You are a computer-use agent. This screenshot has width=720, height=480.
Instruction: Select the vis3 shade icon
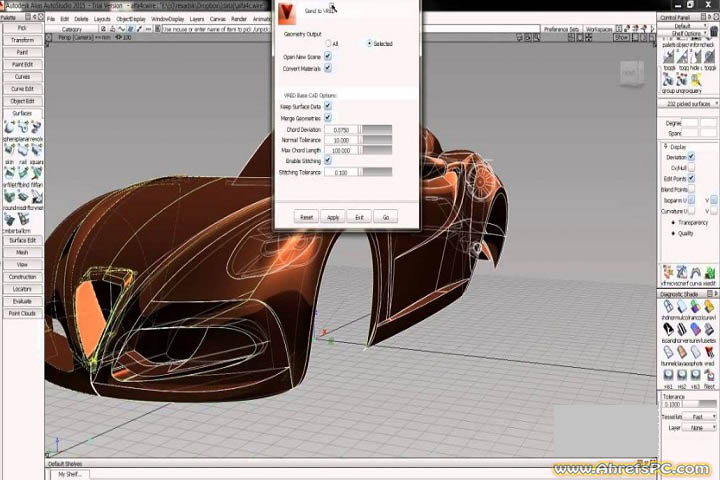(x=696, y=375)
